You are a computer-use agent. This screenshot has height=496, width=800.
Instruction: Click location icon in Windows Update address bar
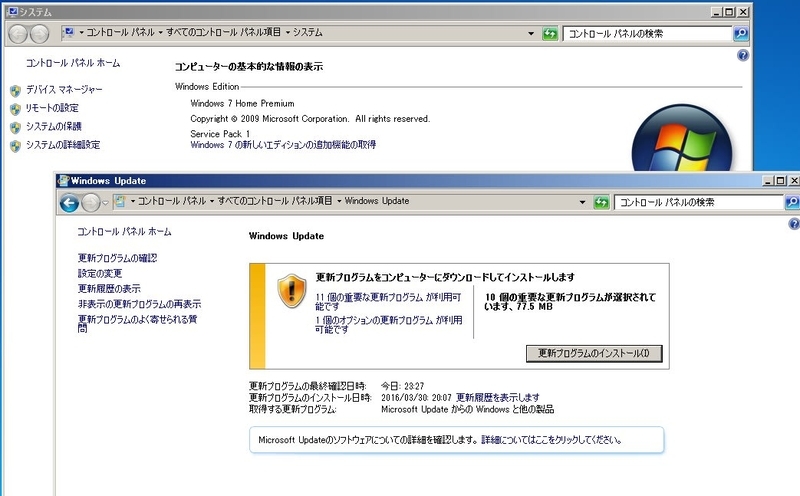pos(120,201)
